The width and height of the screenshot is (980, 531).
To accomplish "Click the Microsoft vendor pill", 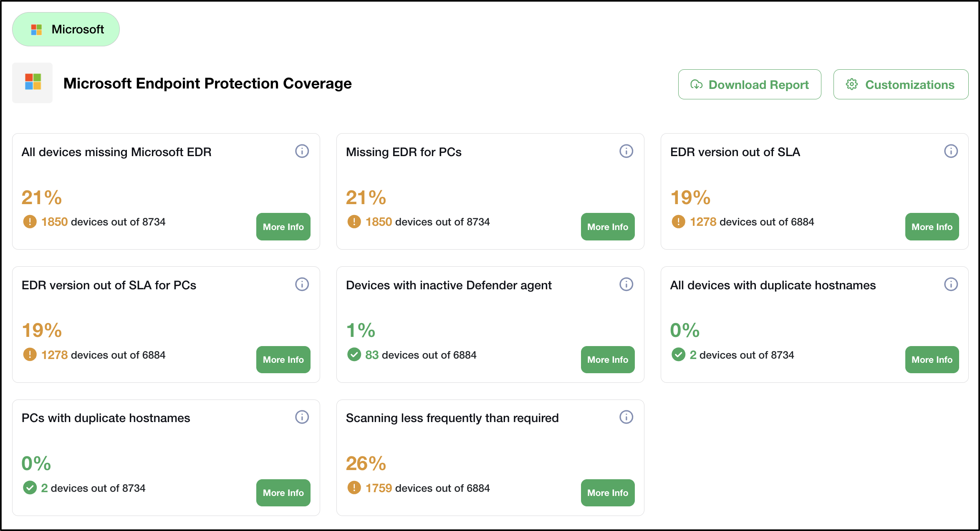I will coord(66,29).
